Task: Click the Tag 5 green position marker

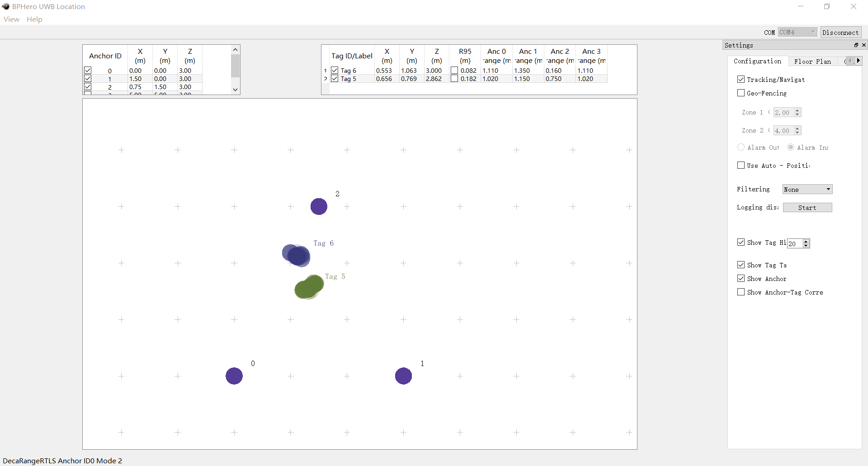Action: tap(309, 287)
